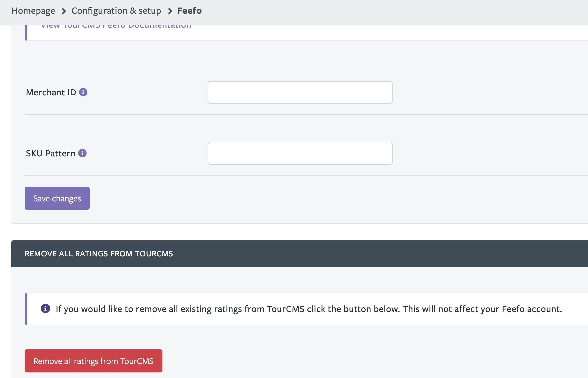Click the Merchant ID label
This screenshot has height=378, width=588.
pos(51,92)
